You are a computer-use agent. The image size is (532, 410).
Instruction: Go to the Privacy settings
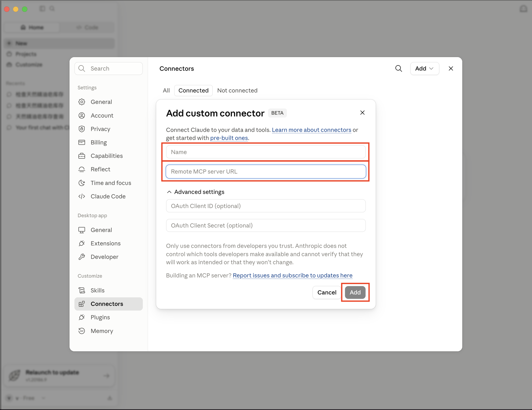click(109, 129)
